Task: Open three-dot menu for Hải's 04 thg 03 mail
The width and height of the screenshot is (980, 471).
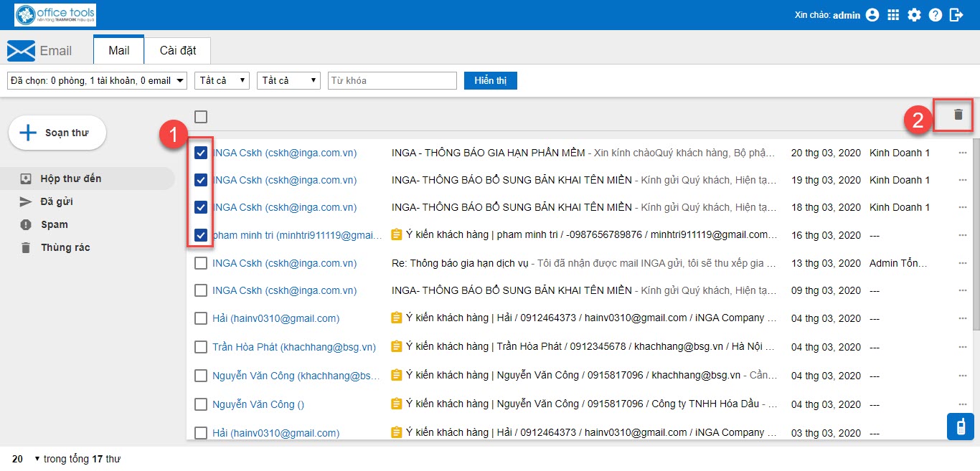Action: (x=962, y=318)
